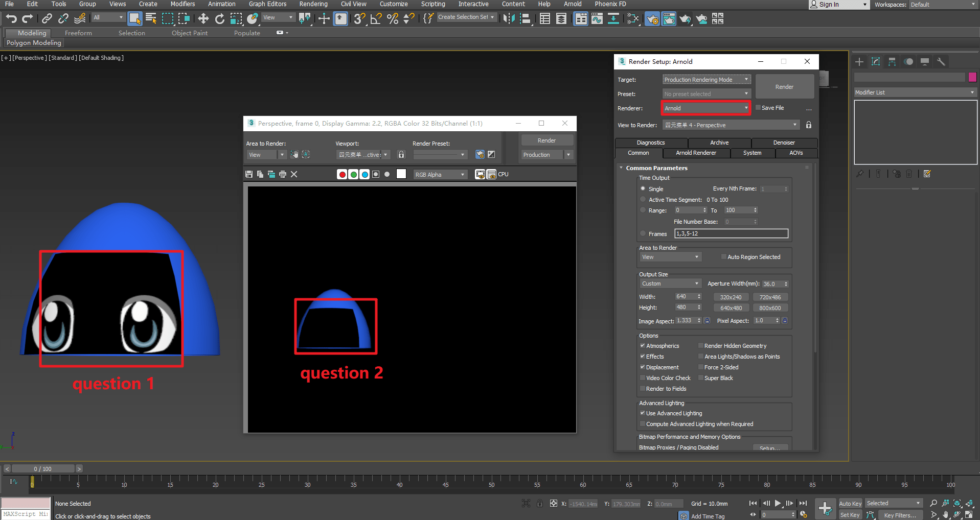Click the Undo arrow in main toolbar
Screen dimensions: 980x520
(11, 19)
